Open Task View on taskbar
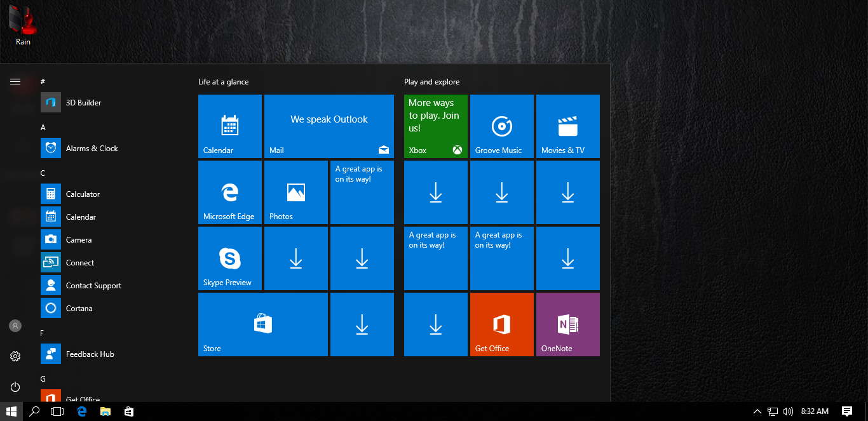This screenshot has width=868, height=421. (x=57, y=411)
